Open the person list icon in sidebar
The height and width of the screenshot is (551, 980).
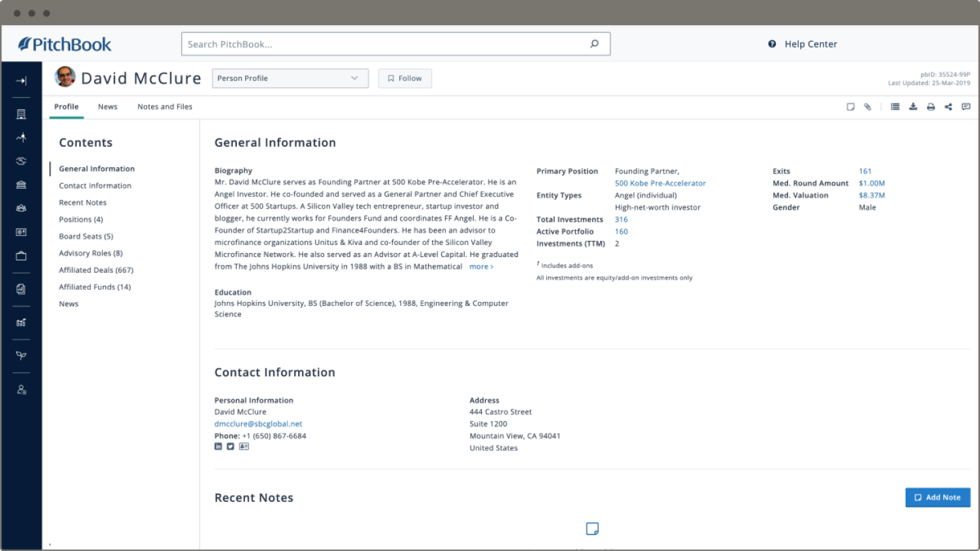pos(21,390)
